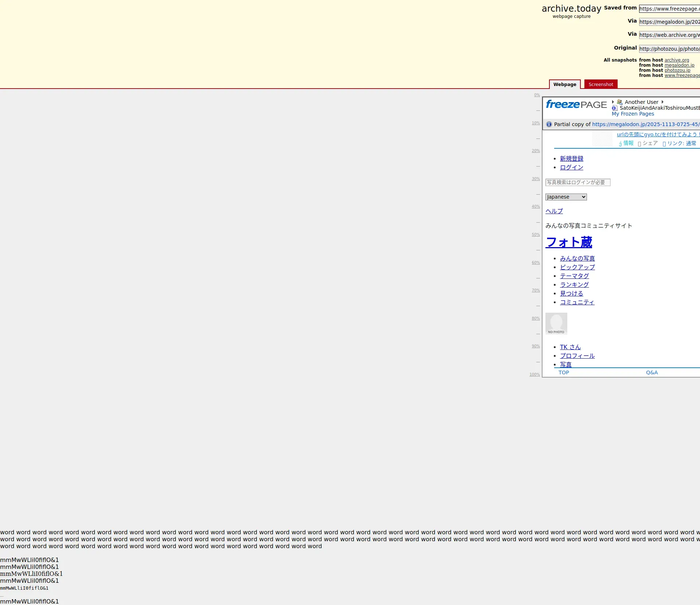
Task: Click the ログイン login link
Action: [x=571, y=167]
